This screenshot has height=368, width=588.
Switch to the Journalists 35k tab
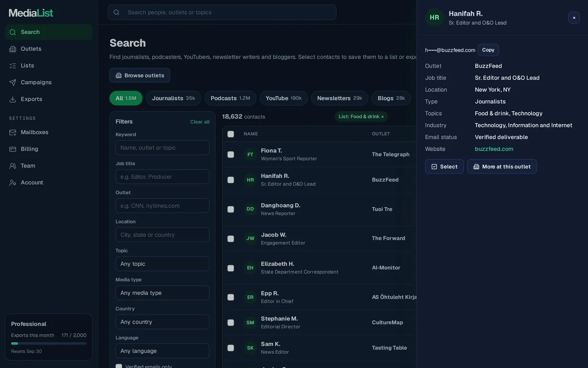pos(174,98)
